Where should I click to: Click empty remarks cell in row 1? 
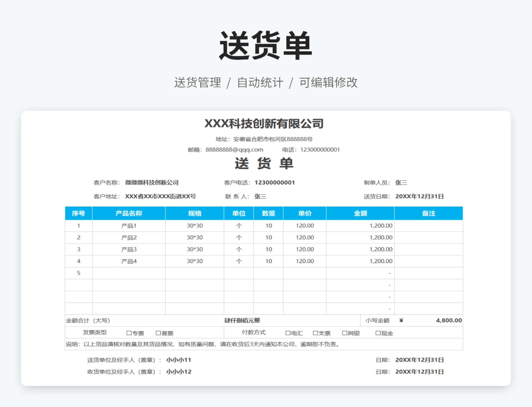pos(428,226)
